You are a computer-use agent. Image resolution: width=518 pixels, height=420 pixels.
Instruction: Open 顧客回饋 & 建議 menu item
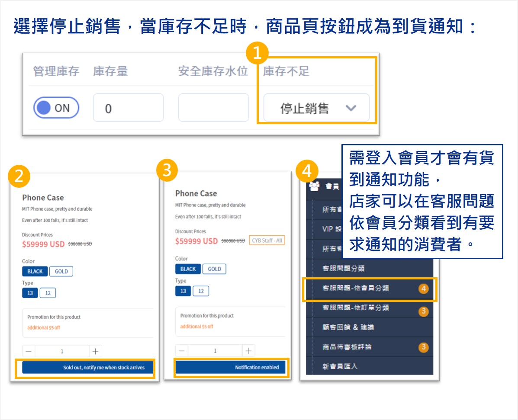(x=348, y=327)
